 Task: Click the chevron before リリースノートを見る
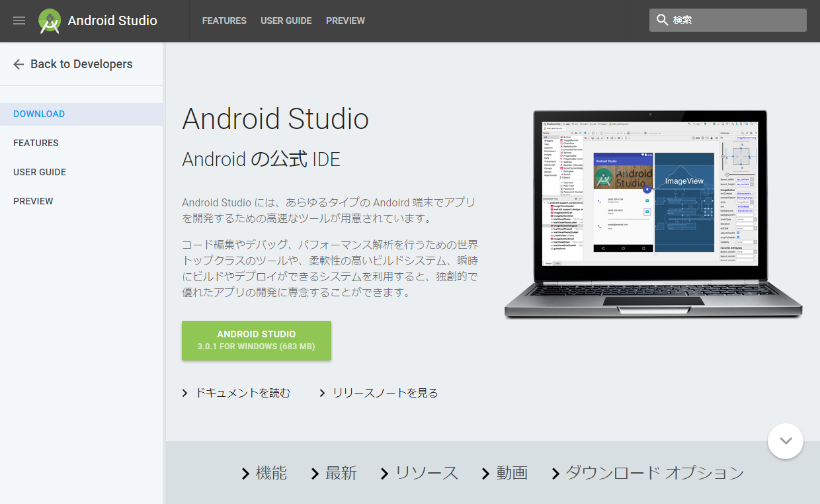coord(323,394)
